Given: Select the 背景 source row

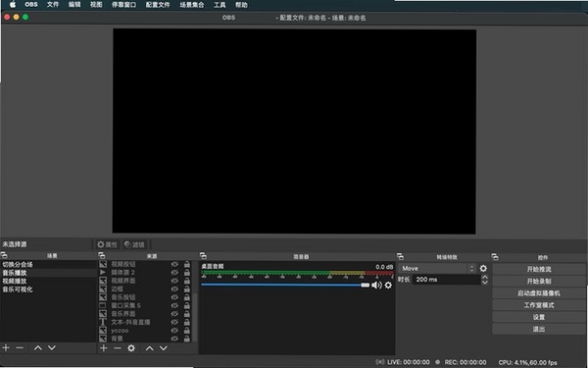Looking at the screenshot, I should coord(145,339).
